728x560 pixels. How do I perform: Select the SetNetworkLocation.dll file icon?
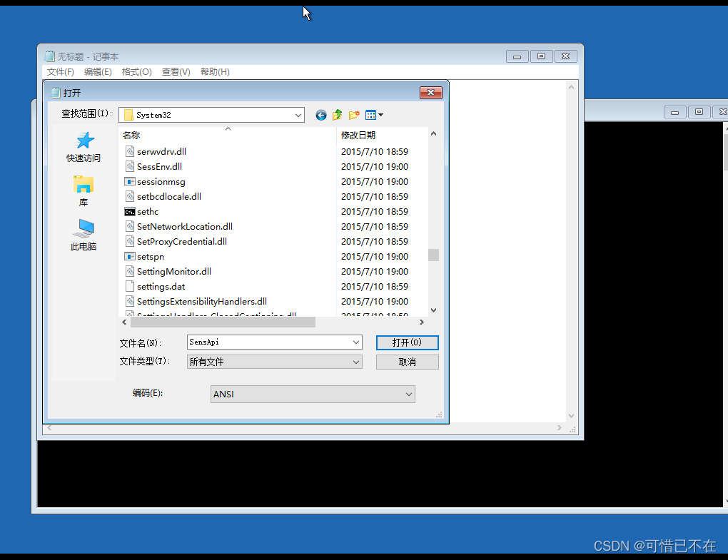(x=130, y=226)
